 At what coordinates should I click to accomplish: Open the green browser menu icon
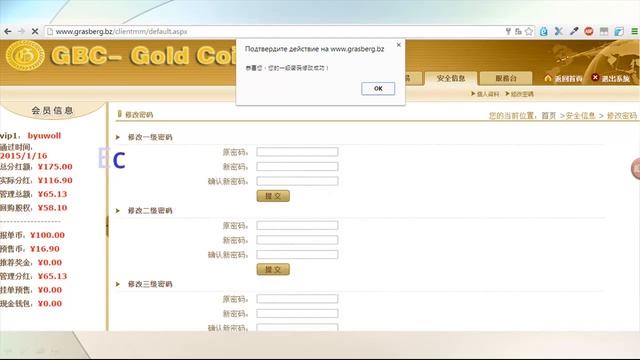pyautogui.click(x=634, y=31)
